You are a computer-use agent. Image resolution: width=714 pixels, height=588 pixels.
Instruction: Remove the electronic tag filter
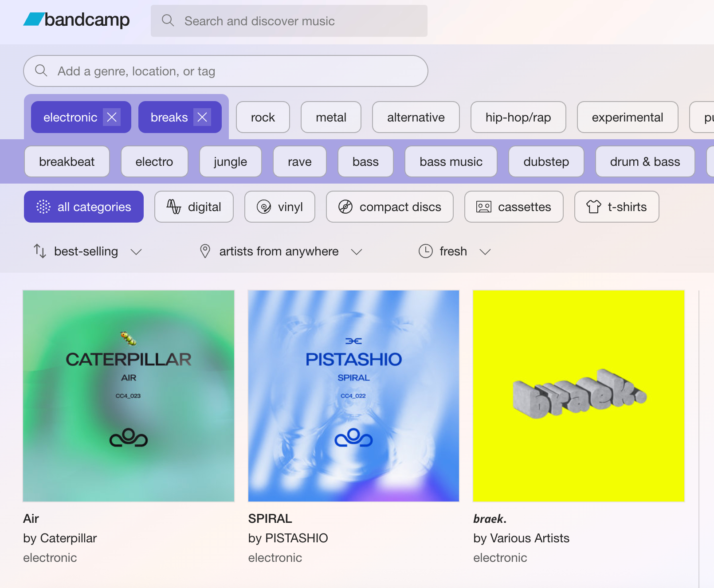tap(112, 117)
